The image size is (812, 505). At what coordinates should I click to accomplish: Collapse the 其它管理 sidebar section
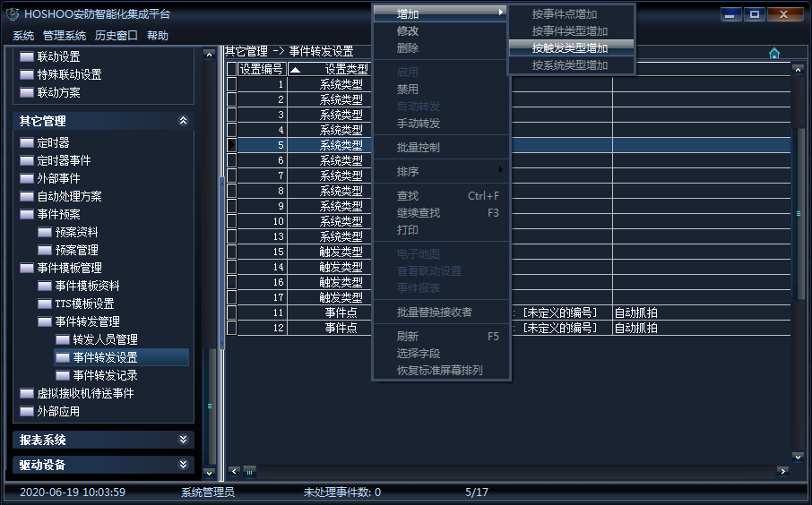(x=183, y=121)
